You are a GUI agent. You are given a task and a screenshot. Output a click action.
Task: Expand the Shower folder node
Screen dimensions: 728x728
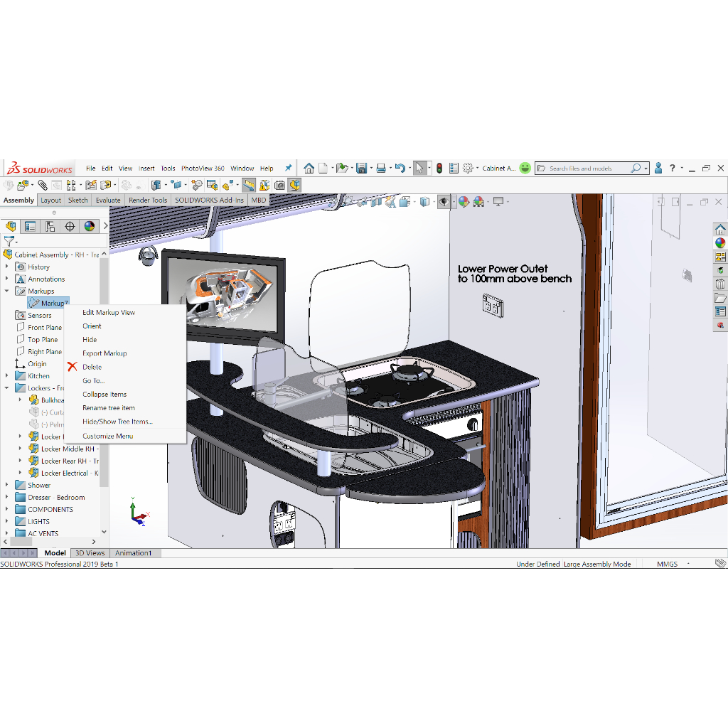coord(6,485)
